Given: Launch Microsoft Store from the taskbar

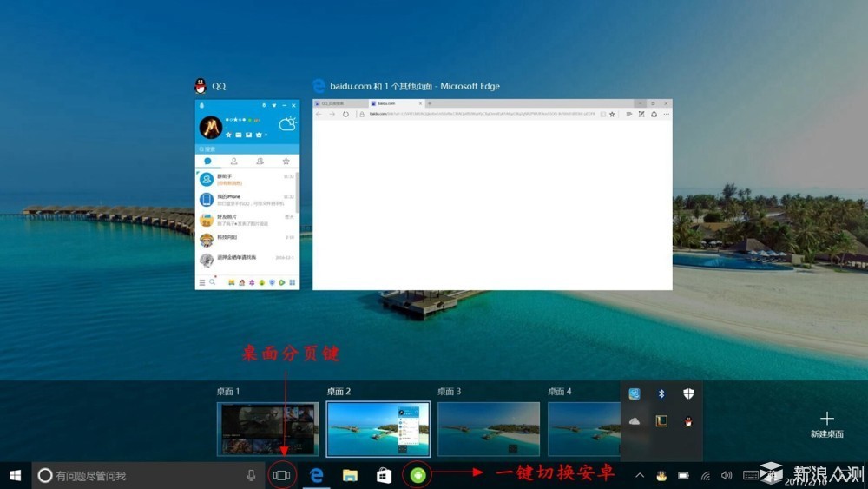Looking at the screenshot, I should [384, 475].
